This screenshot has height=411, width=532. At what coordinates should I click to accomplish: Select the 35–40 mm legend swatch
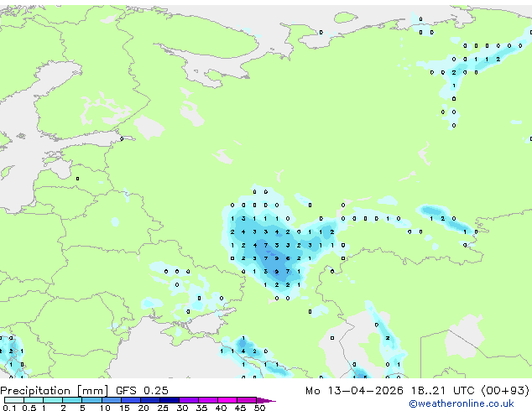tap(208, 400)
